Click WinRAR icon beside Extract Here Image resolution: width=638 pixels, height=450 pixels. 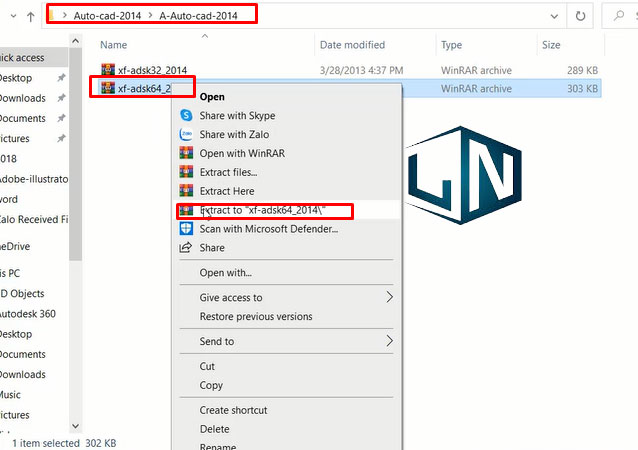tap(186, 190)
